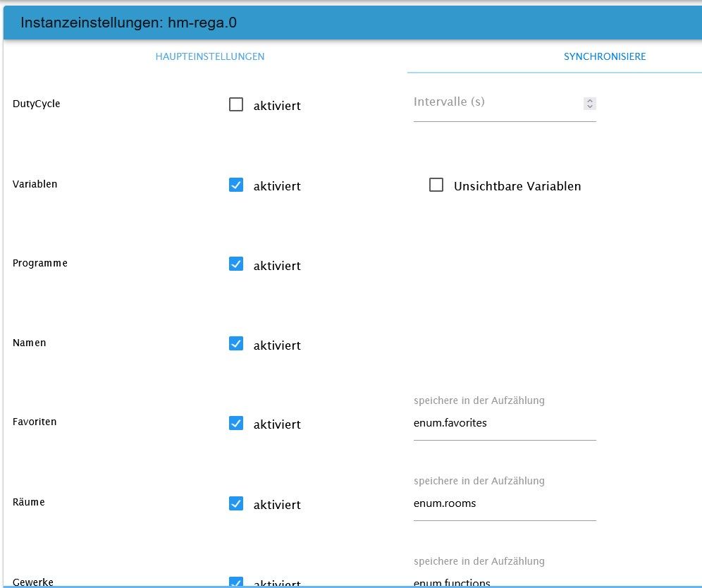This screenshot has height=588, width=702.
Task: Disable the Programme aktiviert checkbox
Action: coord(236,264)
